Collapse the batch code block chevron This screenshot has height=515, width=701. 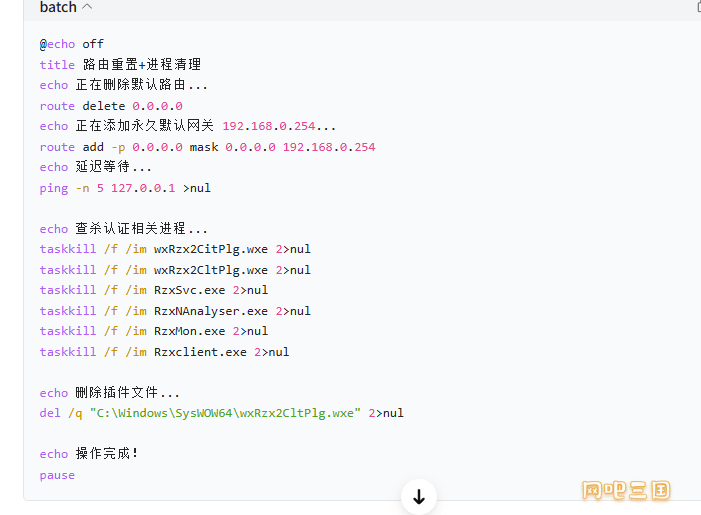click(x=87, y=7)
